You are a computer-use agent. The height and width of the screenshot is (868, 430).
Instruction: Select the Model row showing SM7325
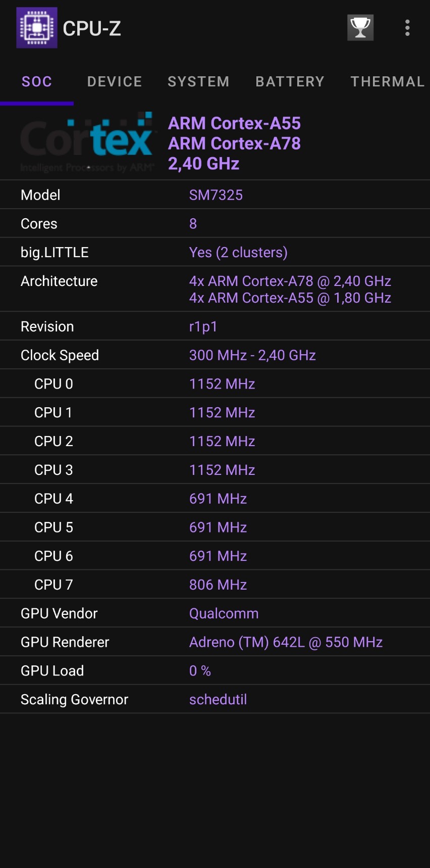[215, 195]
